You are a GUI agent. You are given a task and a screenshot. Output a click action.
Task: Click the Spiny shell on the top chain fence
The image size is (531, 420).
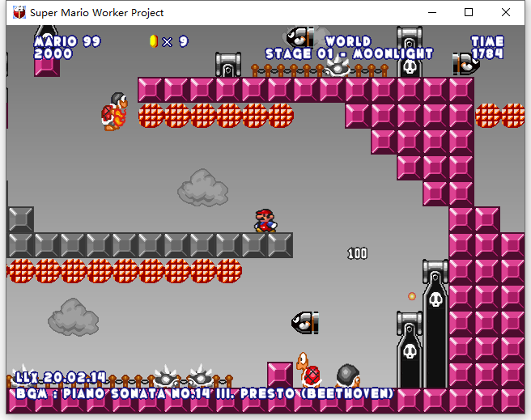(x=338, y=66)
